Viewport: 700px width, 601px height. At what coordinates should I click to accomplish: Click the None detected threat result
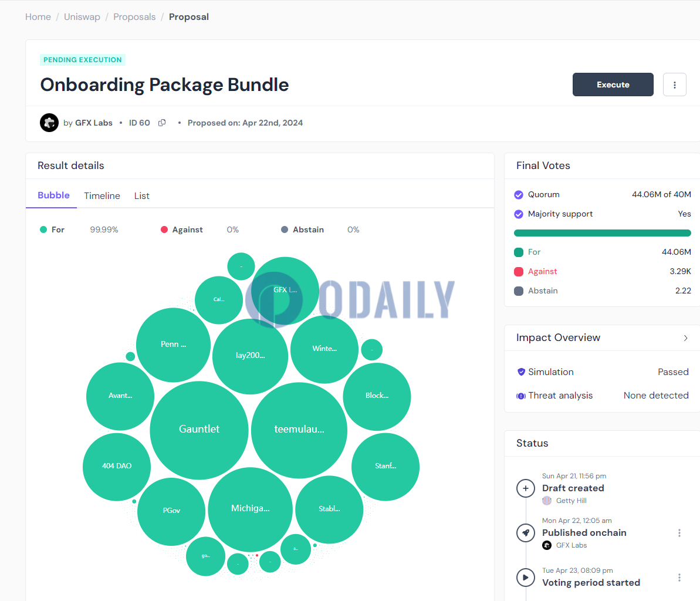coord(656,396)
